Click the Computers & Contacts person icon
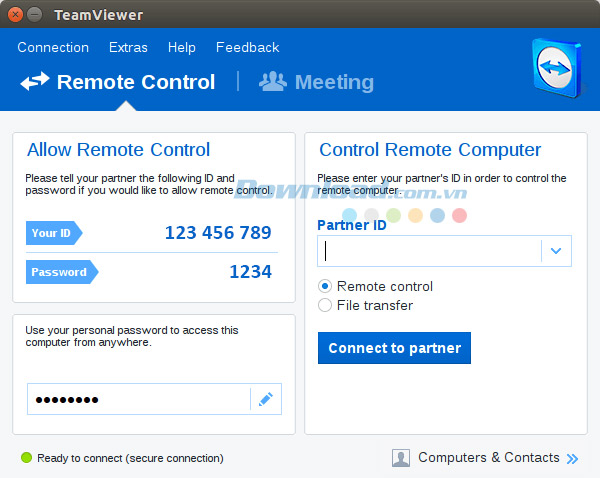This screenshot has height=478, width=600. click(401, 458)
